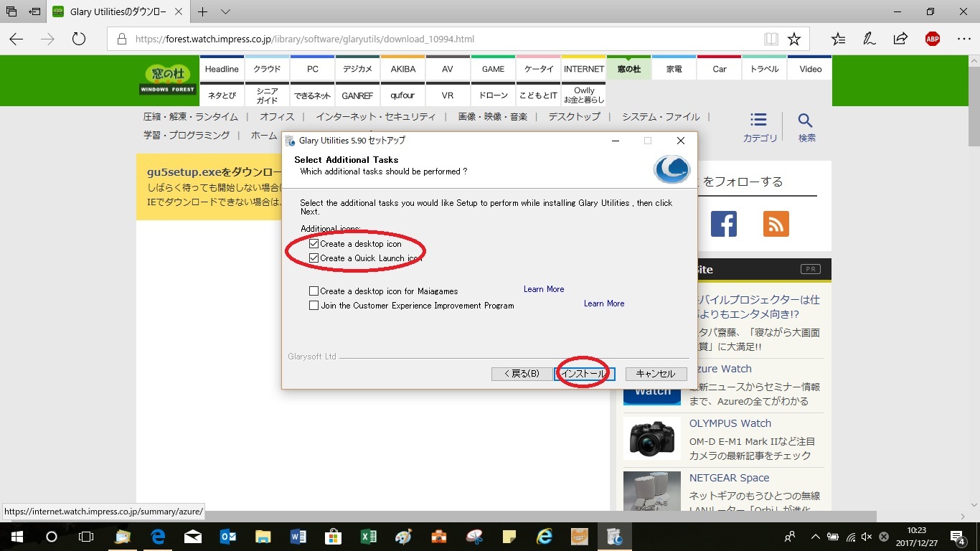The height and width of the screenshot is (551, 980).
Task: Open the Edge more options ellipsis menu
Action: [x=963, y=39]
